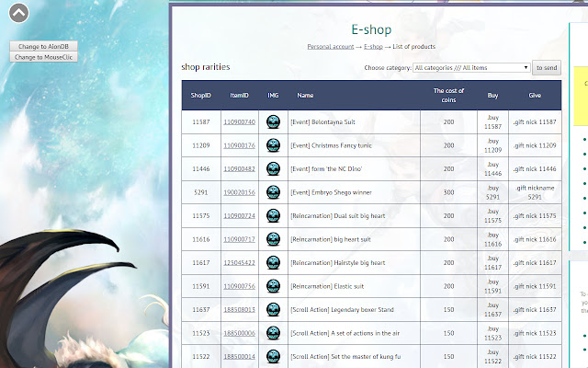Open ItemID link 110900717
Viewport: 588px width, 368px height.
tap(239, 239)
